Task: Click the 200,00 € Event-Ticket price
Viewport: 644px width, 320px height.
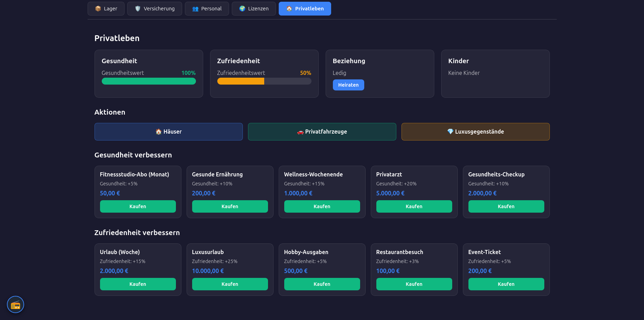Action: click(x=480, y=271)
